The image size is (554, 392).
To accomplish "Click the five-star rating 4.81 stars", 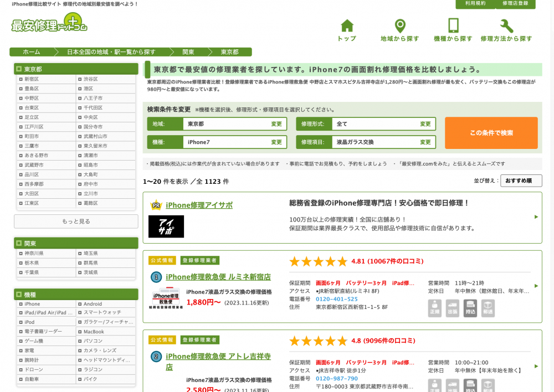I will click(319, 261).
